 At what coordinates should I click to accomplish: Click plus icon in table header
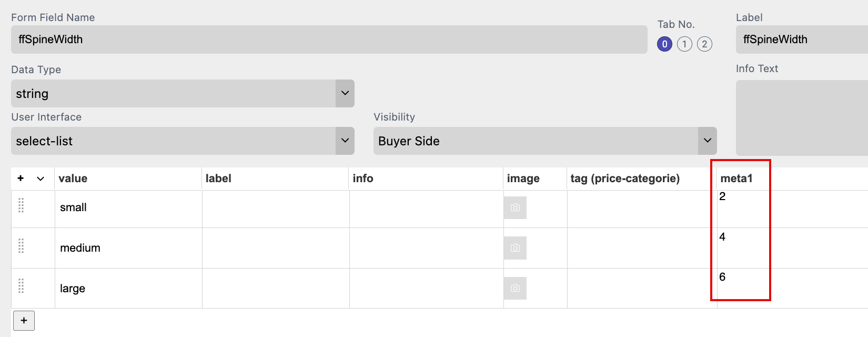coord(21,179)
